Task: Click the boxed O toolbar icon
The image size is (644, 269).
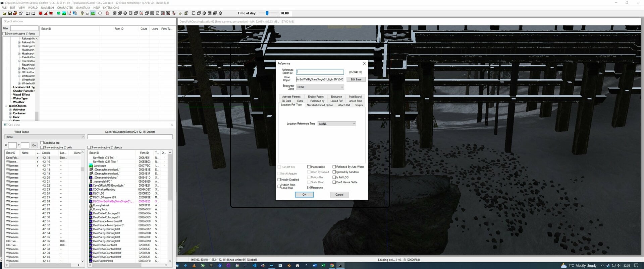Action: coord(130,13)
